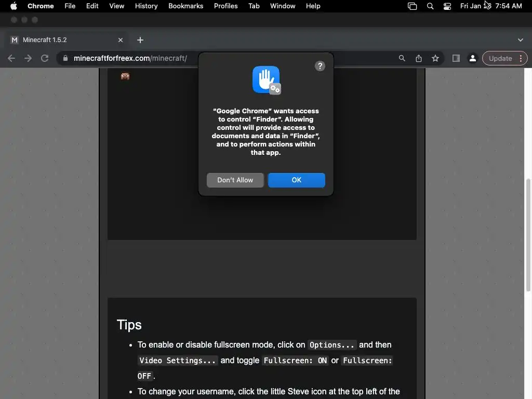Image resolution: width=532 pixels, height=399 pixels.
Task: Go forward with the browser forward arrow
Action: (28, 58)
